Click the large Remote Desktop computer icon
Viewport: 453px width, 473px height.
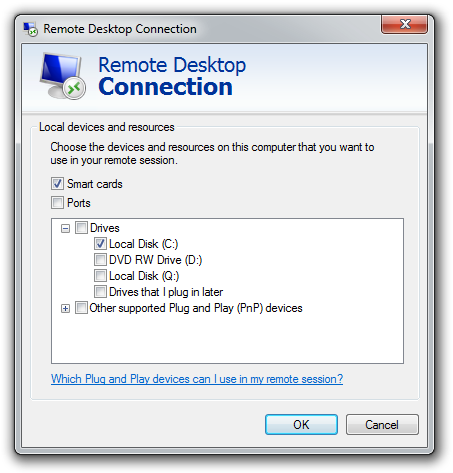coord(63,76)
